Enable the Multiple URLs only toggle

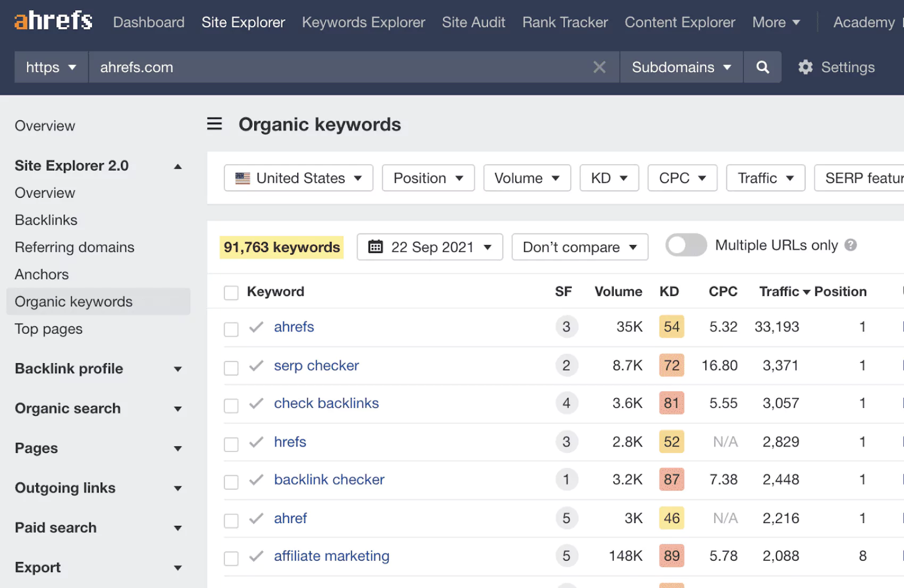click(685, 245)
